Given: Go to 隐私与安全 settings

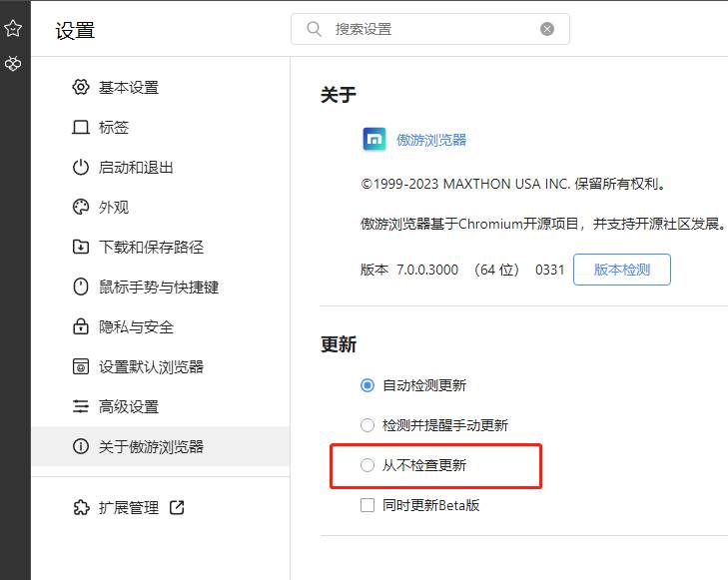Looking at the screenshot, I should click(x=136, y=326).
